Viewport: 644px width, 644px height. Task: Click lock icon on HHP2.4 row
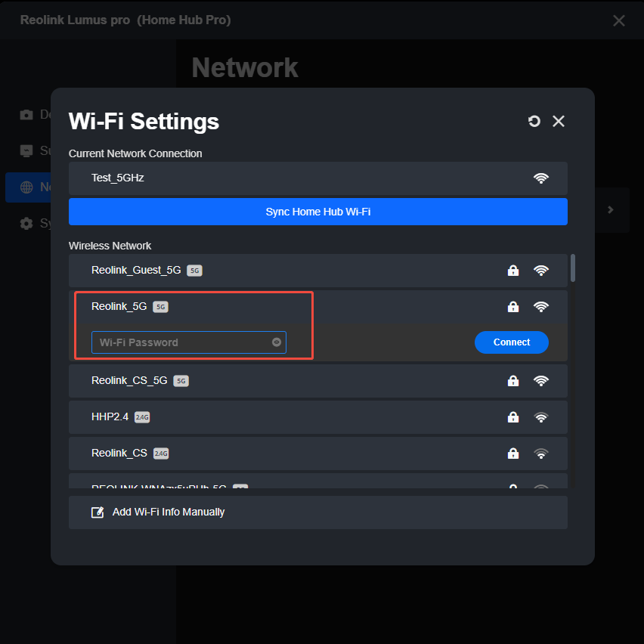pos(513,417)
